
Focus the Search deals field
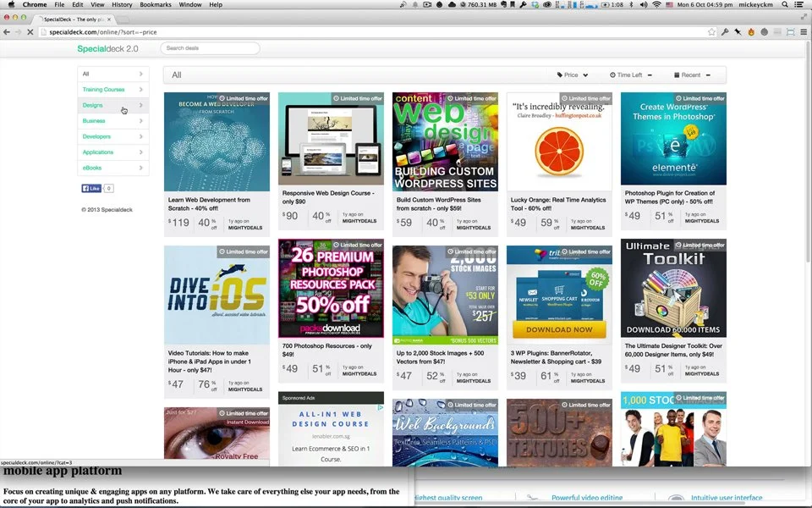pyautogui.click(x=210, y=48)
